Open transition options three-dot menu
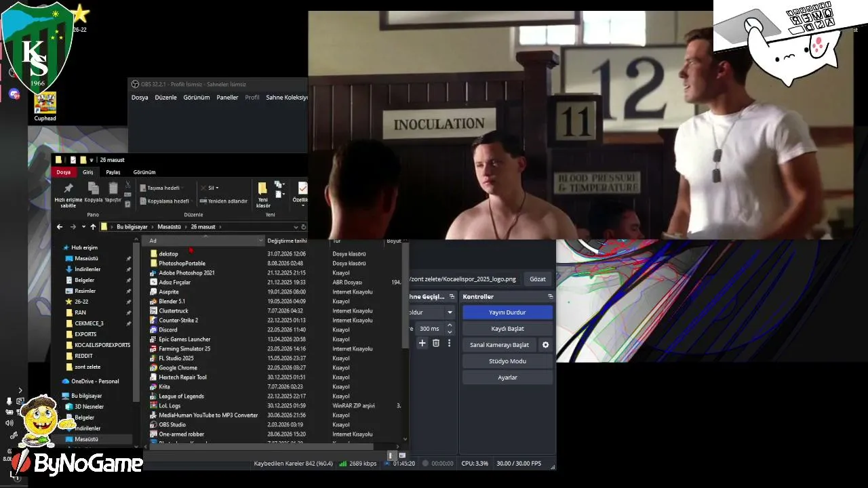Screen dimensions: 868x488 (x=449, y=344)
